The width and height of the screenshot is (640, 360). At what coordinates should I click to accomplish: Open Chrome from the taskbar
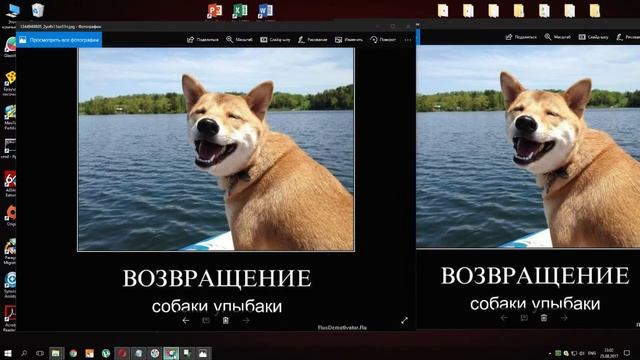click(x=73, y=353)
